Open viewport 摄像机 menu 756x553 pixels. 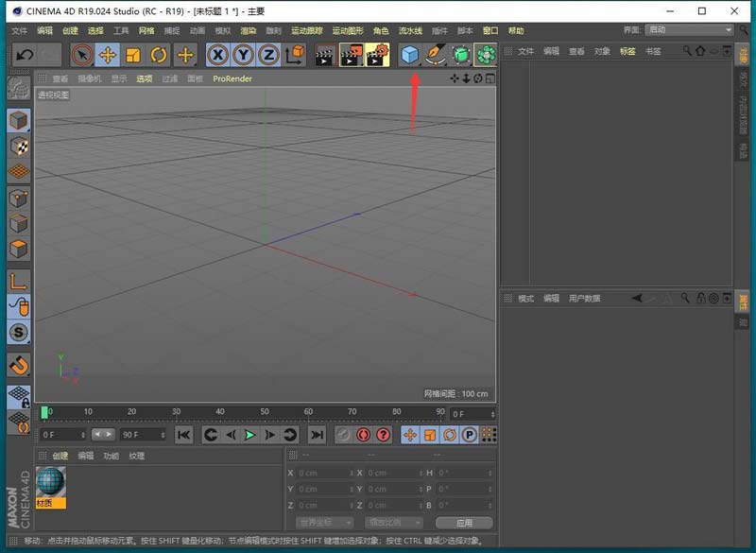[90, 78]
